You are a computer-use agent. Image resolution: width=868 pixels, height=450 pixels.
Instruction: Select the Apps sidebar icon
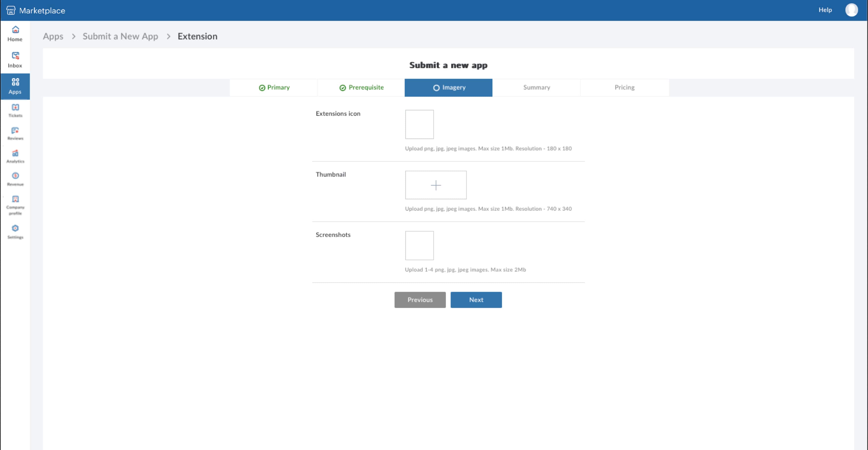(x=15, y=86)
